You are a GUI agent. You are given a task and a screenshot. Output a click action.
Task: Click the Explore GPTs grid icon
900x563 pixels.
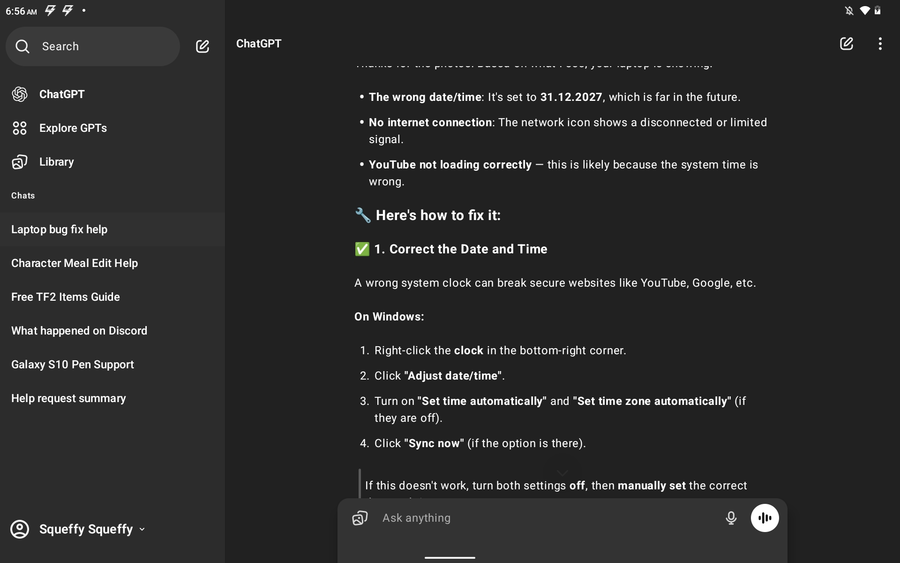coord(20,128)
